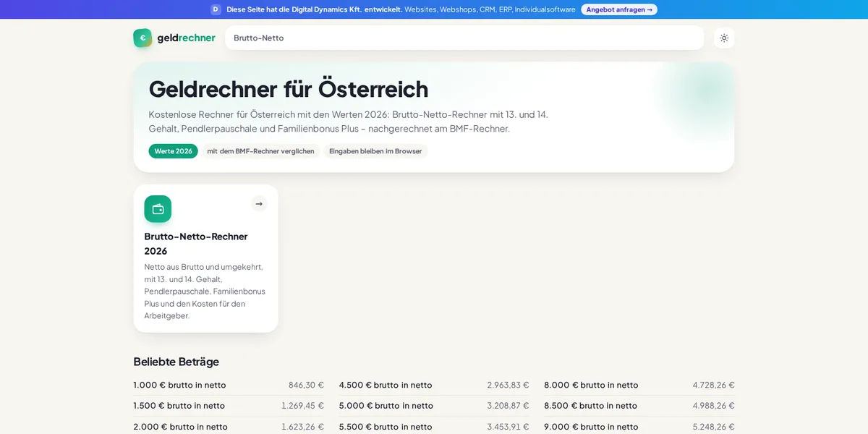The width and height of the screenshot is (868, 434).
Task: Click the 1.623,26 € net value
Action: (302, 427)
